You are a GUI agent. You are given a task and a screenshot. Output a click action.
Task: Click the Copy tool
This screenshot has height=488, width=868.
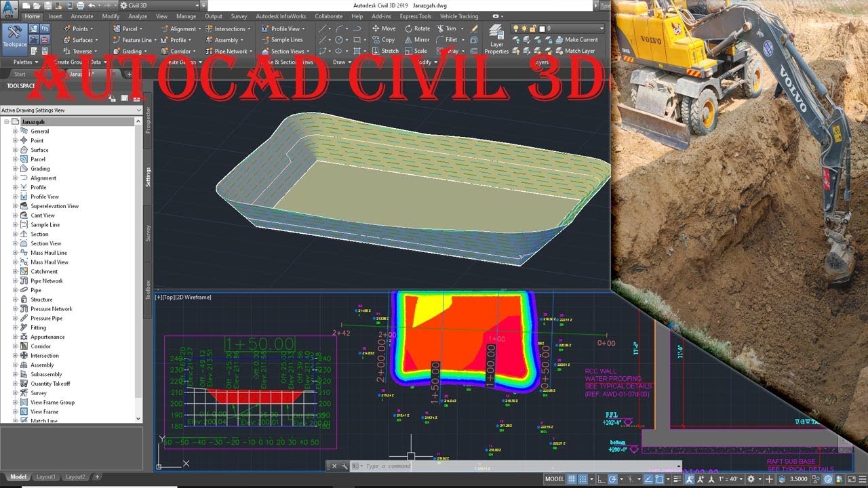coord(383,39)
